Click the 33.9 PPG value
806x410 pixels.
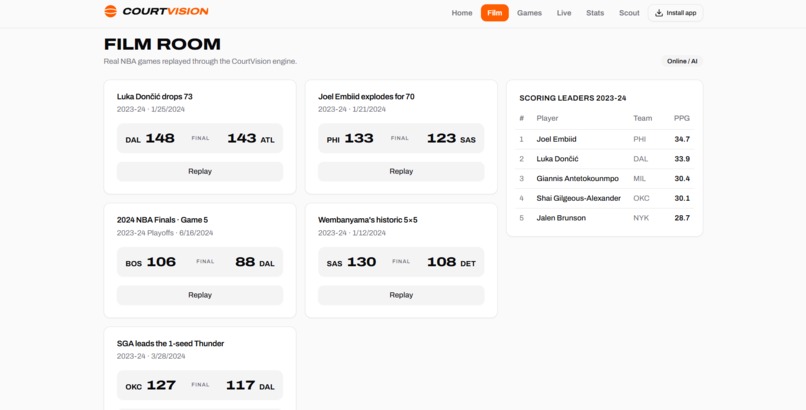(682, 159)
